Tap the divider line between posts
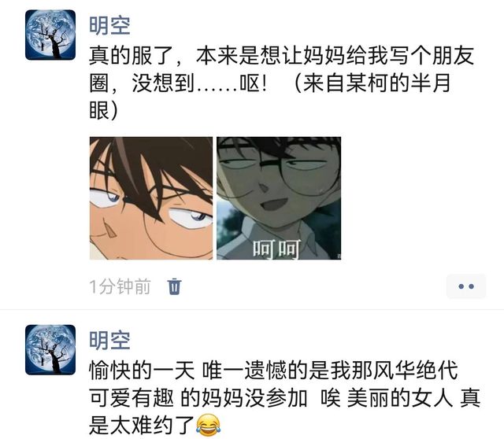Screen dimensions: 504x439 point(252,309)
